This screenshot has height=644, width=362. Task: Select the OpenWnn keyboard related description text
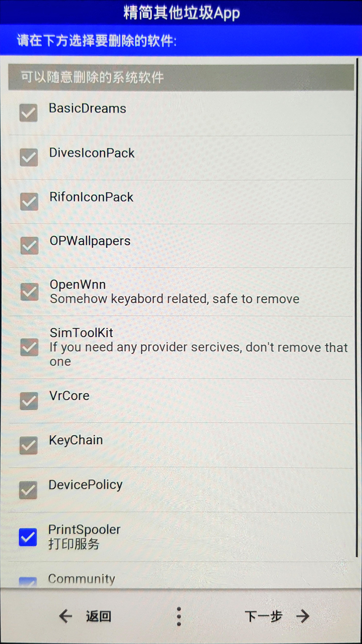click(x=175, y=299)
